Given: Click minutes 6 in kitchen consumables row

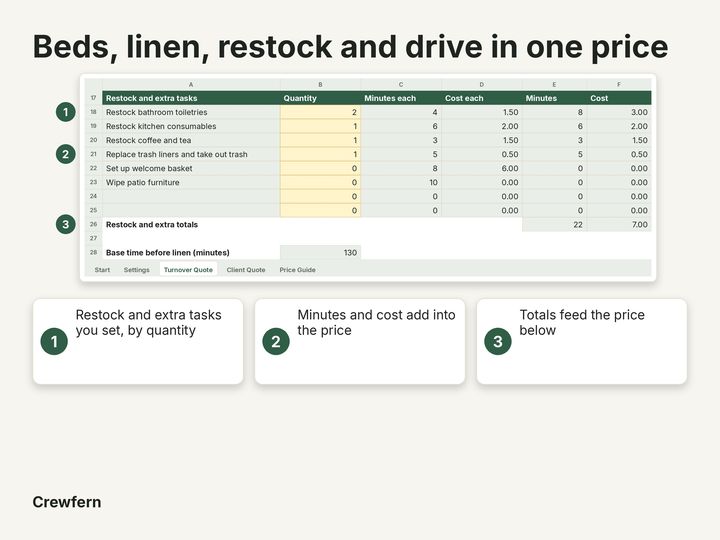Looking at the screenshot, I should pyautogui.click(x=554, y=126).
